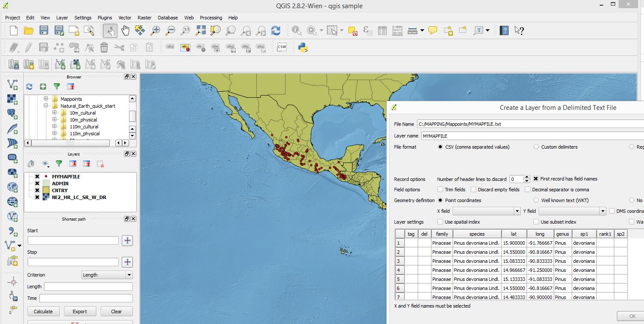Click the Calculate button
The height and width of the screenshot is (324, 644).
click(43, 312)
